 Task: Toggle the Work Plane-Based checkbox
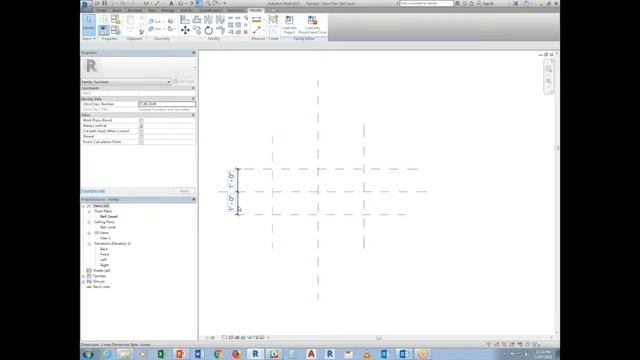click(x=141, y=120)
